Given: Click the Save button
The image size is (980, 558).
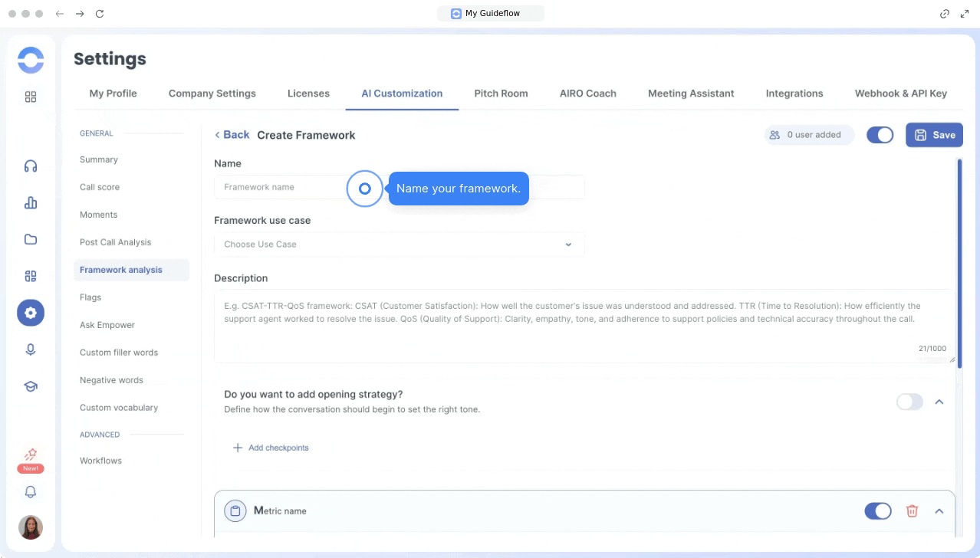Looking at the screenshot, I should point(934,135).
